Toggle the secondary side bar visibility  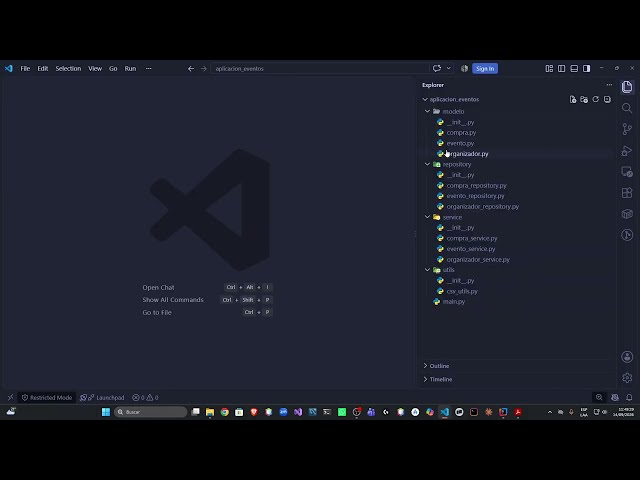click(587, 69)
